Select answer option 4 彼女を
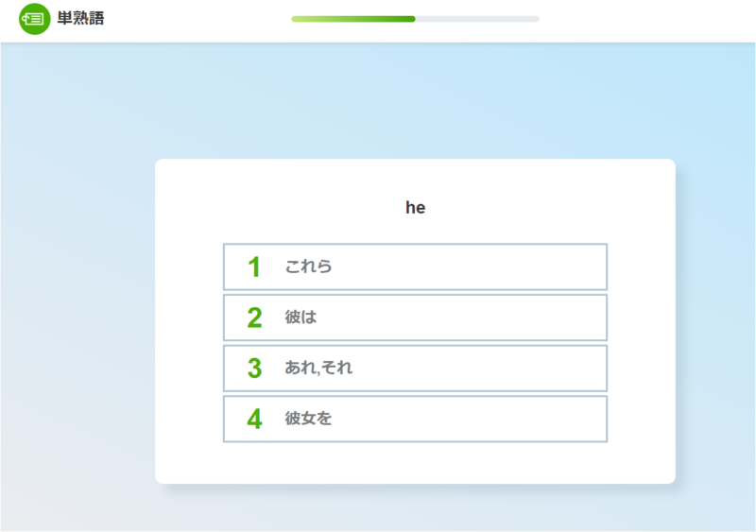 coord(415,419)
